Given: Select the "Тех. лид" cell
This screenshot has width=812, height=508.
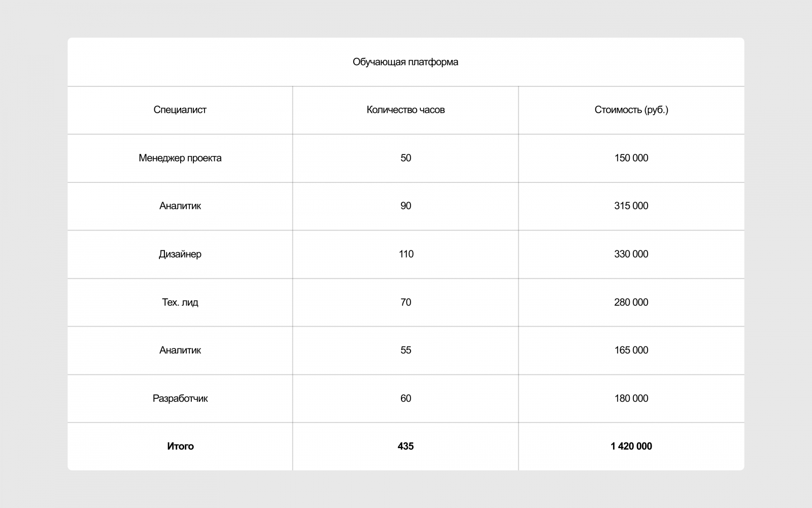Looking at the screenshot, I should point(180,302).
